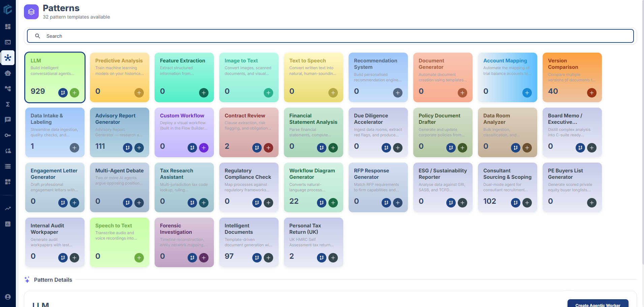This screenshot has height=307, width=644.
Task: Click the plus icon on Personal Tax Return (UK) card
Action: pyautogui.click(x=333, y=258)
